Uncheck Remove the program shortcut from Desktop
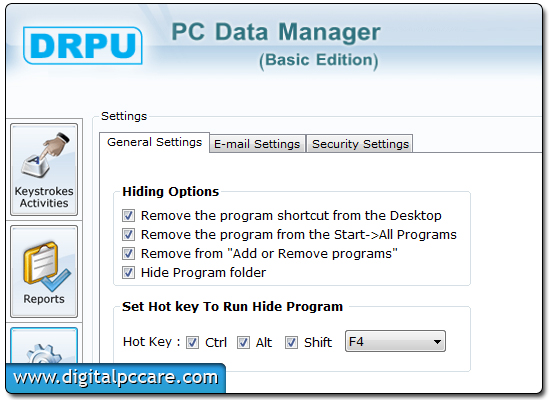This screenshot has height=400, width=550. click(x=128, y=215)
